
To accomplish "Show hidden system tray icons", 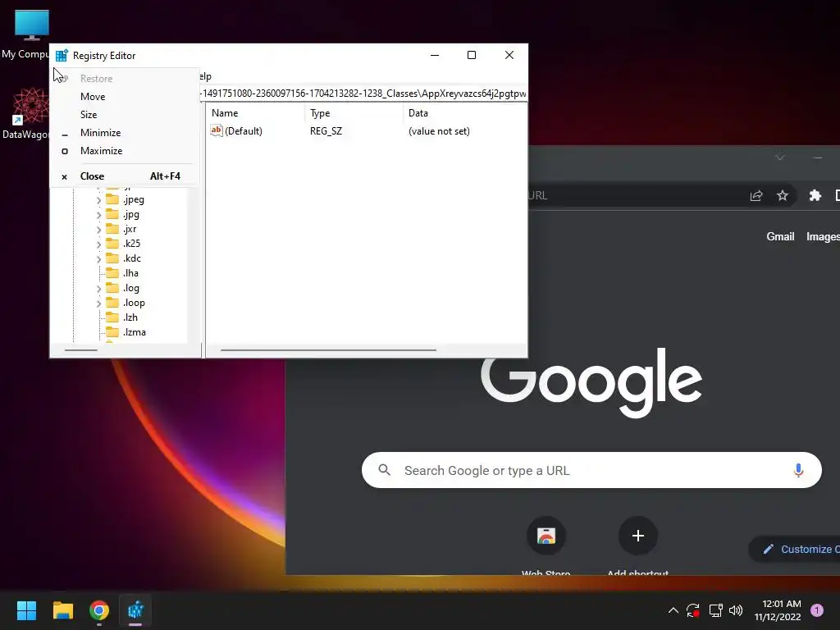I will tap(673, 610).
